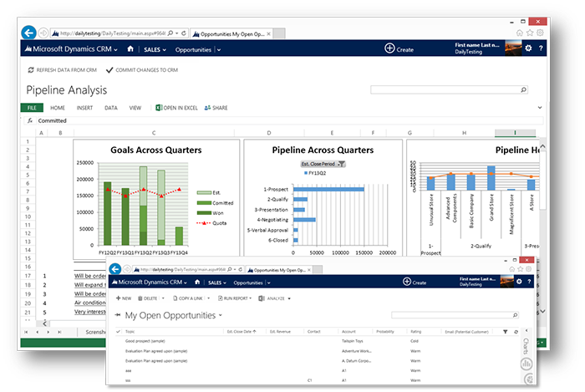585x392 pixels.
Task: Open the Home icon in the front CRM navbar
Action: tap(197, 282)
